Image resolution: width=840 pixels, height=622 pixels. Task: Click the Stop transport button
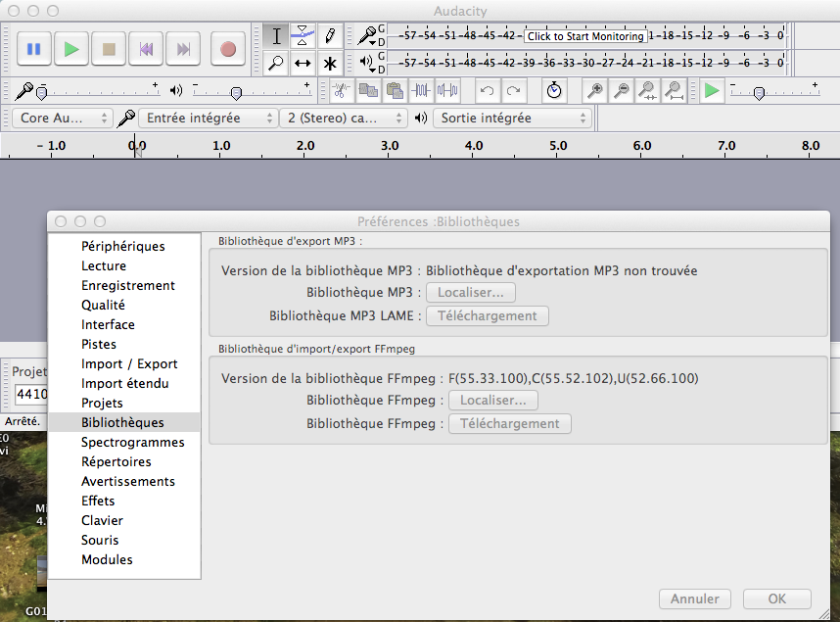(x=109, y=49)
